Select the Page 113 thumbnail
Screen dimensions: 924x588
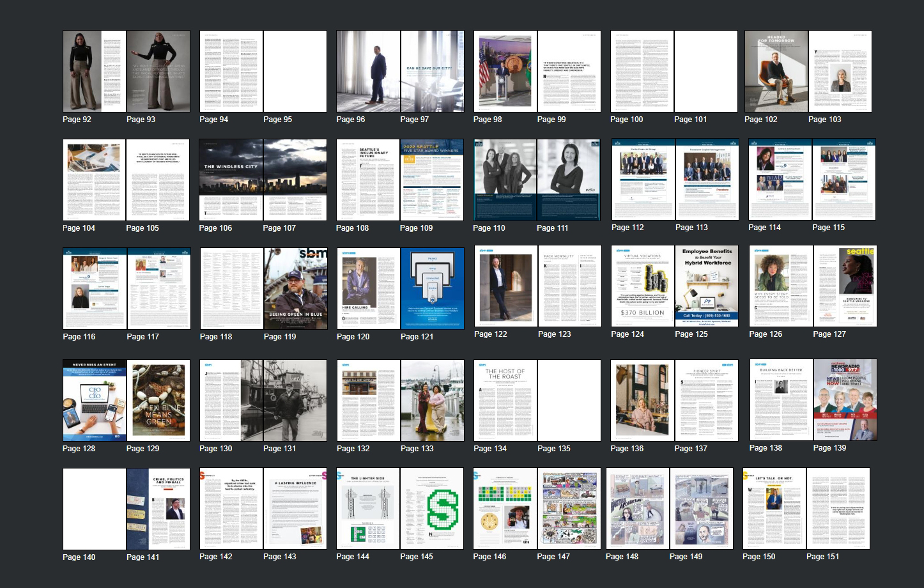point(707,180)
